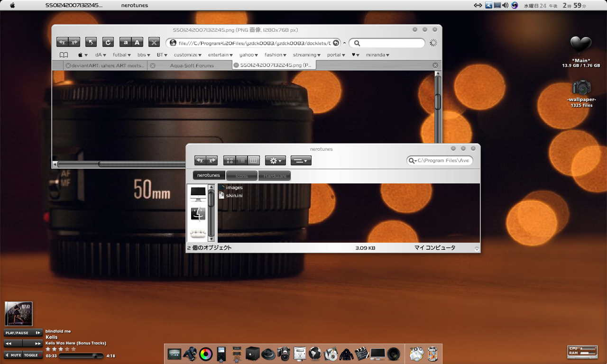607x364 pixels.
Task: Go back in the browser window
Action: point(62,42)
